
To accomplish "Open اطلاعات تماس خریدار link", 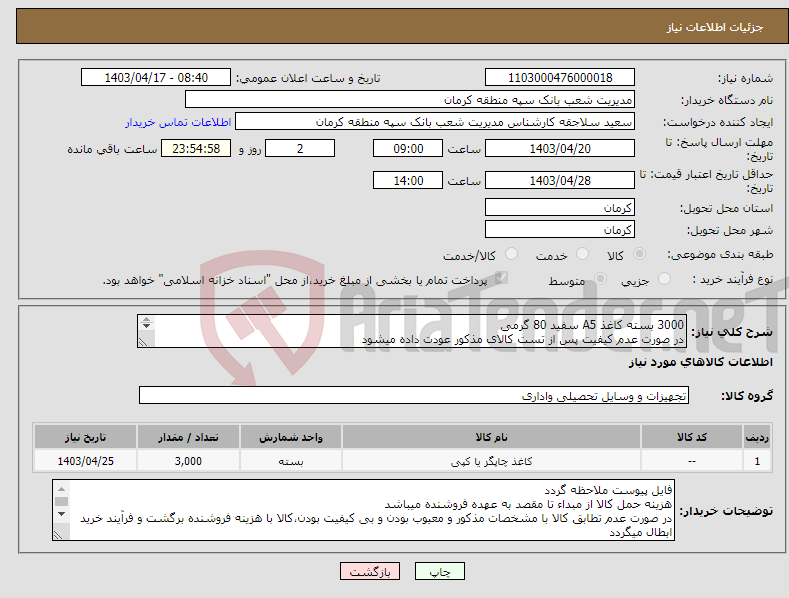I will (x=178, y=122).
